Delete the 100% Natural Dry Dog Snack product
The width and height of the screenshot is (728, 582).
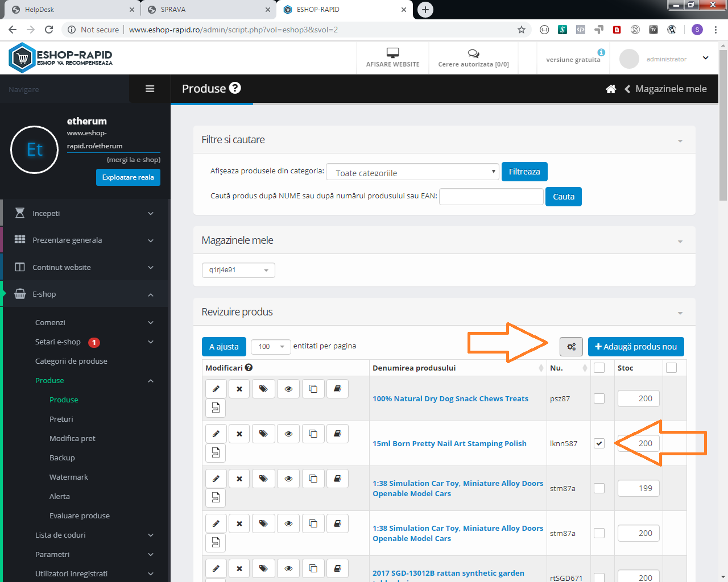click(x=239, y=389)
